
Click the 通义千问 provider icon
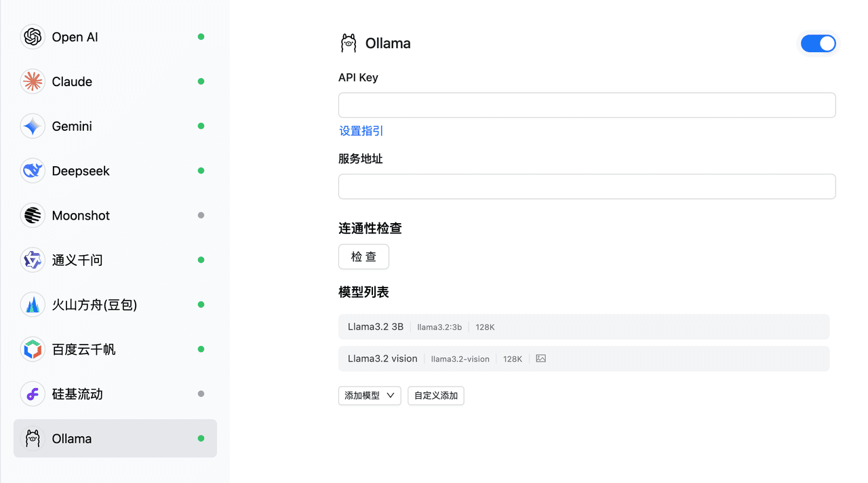click(33, 260)
